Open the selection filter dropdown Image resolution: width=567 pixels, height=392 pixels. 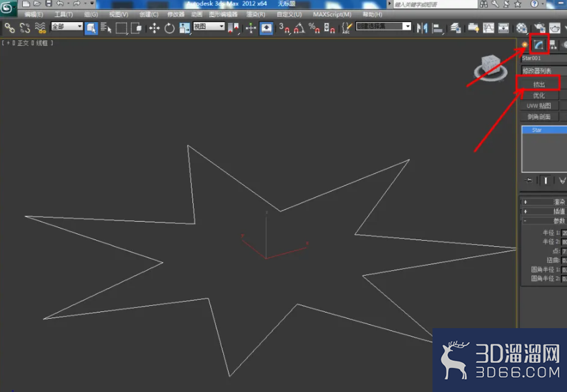(67, 26)
